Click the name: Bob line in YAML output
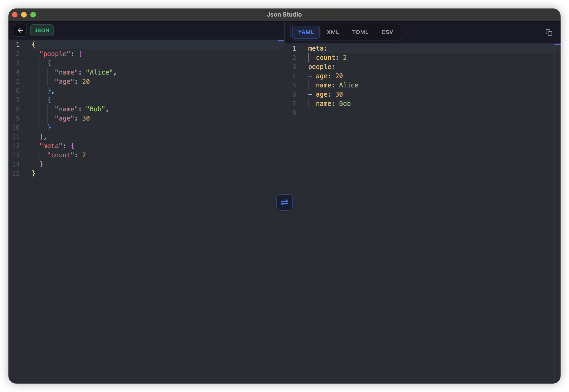Image resolution: width=569 pixels, height=392 pixels. pyautogui.click(x=333, y=103)
